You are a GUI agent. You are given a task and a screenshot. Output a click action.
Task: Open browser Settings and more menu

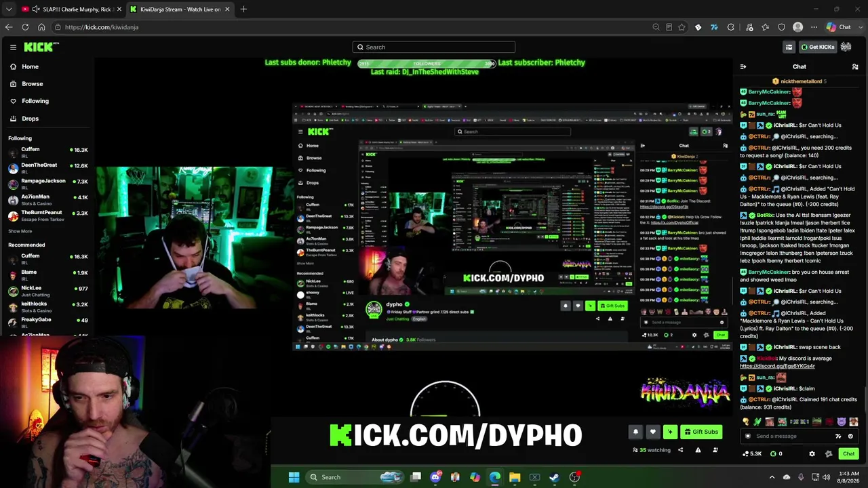(814, 27)
